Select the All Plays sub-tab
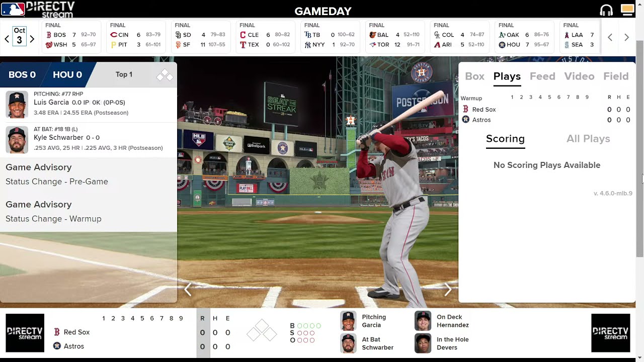Viewport: 644px width, 362px height. coord(588,139)
